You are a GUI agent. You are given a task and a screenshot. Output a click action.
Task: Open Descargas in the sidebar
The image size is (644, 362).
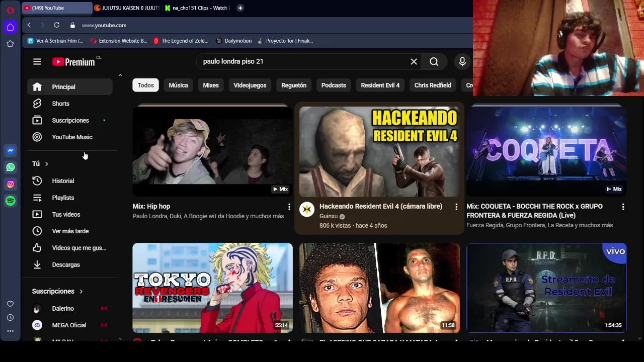point(69,264)
